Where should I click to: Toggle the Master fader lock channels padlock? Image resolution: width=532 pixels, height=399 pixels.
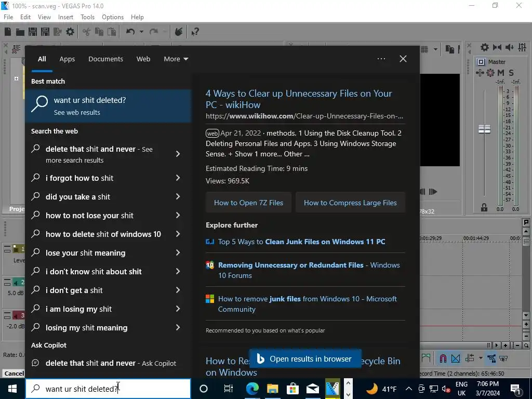click(x=484, y=207)
